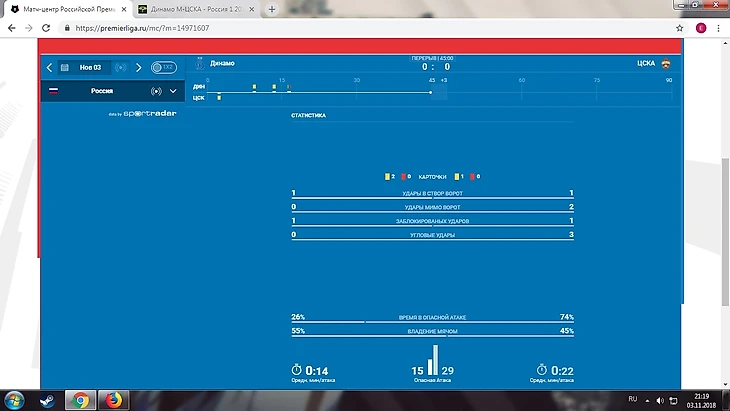Screen dimensions: 730x411
Task: Open the calendar icon next to Нов 03
Action: [x=65, y=67]
